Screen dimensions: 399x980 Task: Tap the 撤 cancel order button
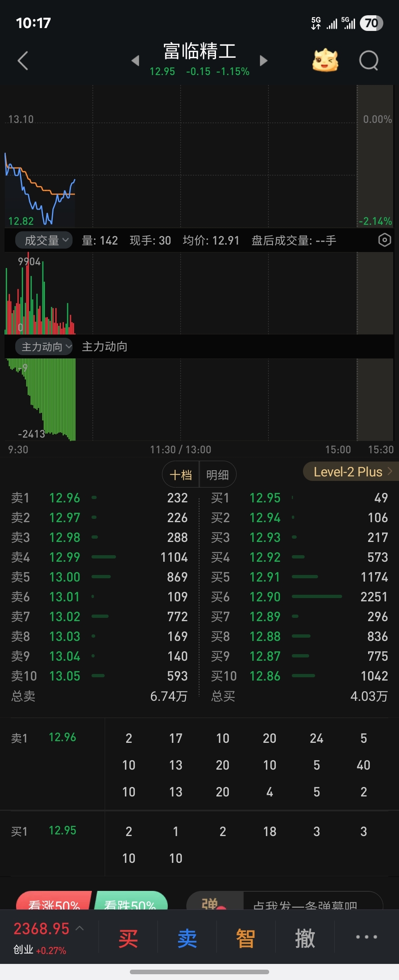coord(305,938)
